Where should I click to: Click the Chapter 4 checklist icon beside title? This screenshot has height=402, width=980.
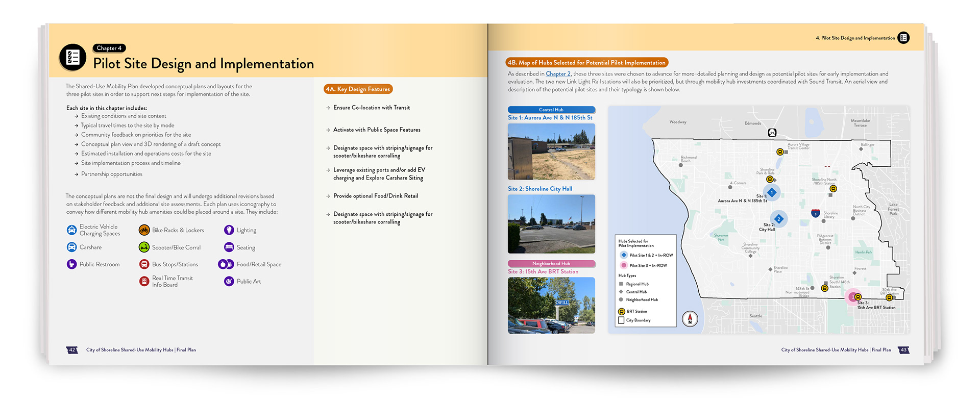tap(72, 57)
